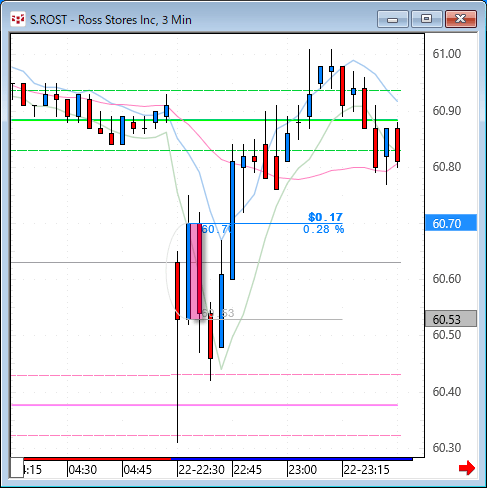Click the 60.70 label beside measurement box
Screen dimensions: 487x488
[x=217, y=229]
